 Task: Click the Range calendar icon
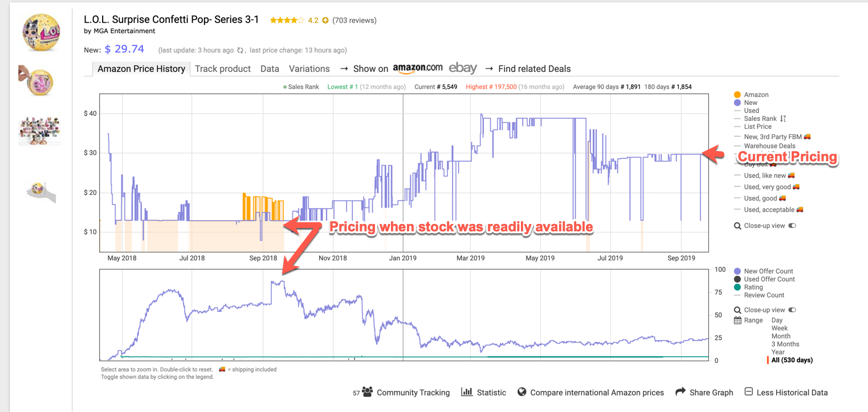[737, 320]
